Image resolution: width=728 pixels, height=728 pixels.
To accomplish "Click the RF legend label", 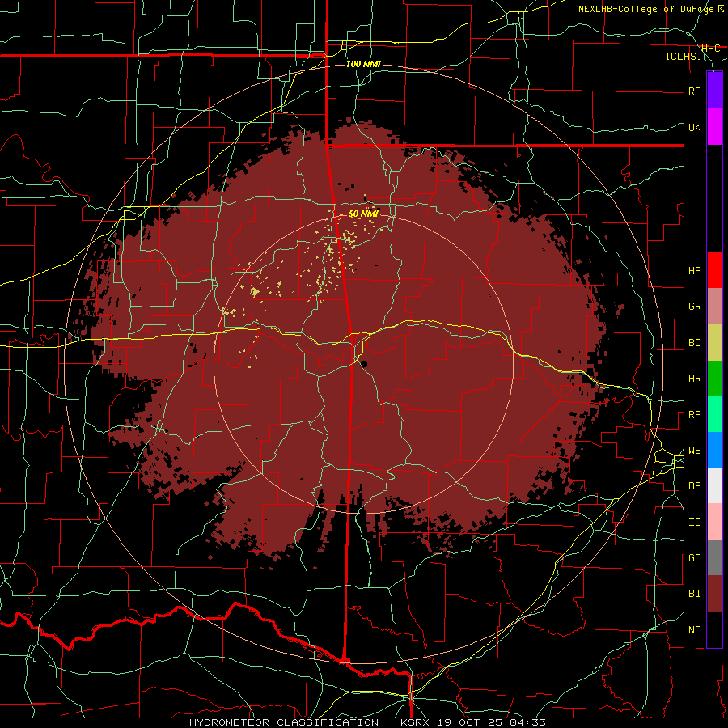I will click(694, 91).
